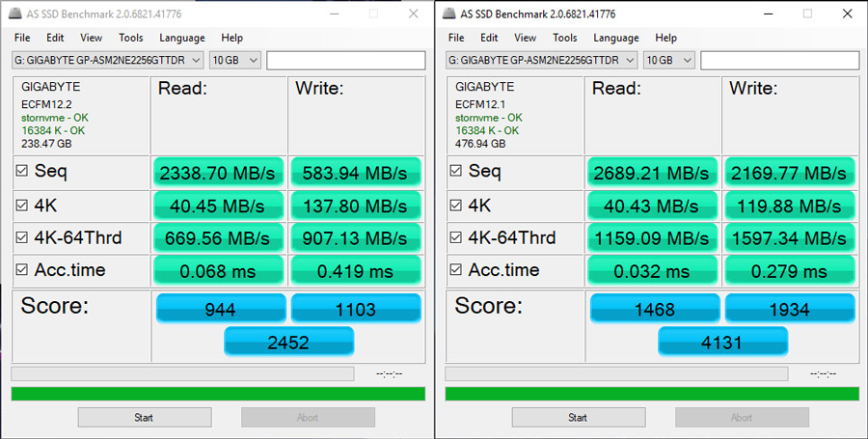The height and width of the screenshot is (439, 868).
Task: Open 10 GB size dropdown in right window
Action: [x=668, y=61]
